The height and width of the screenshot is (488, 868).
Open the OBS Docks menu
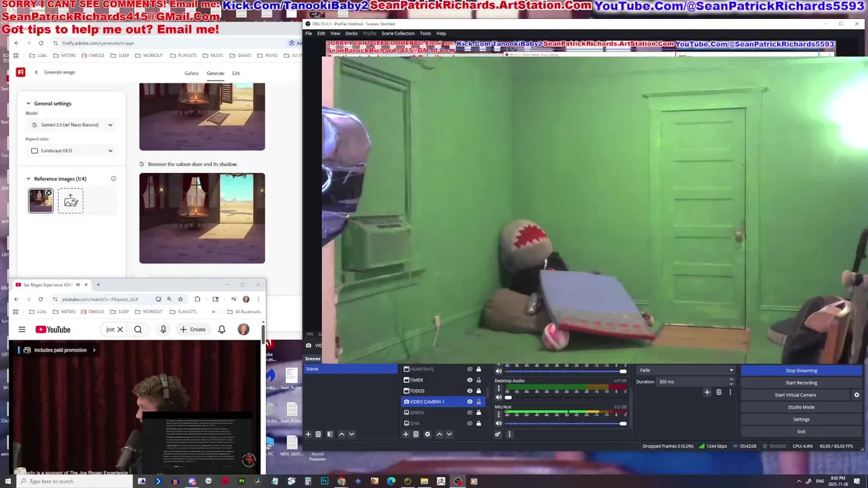pos(351,33)
